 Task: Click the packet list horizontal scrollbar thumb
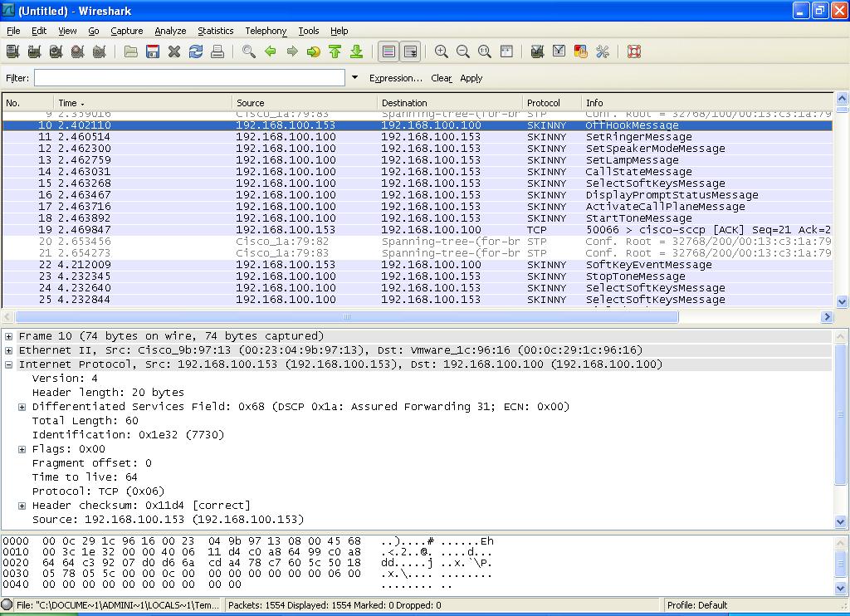coord(347,316)
